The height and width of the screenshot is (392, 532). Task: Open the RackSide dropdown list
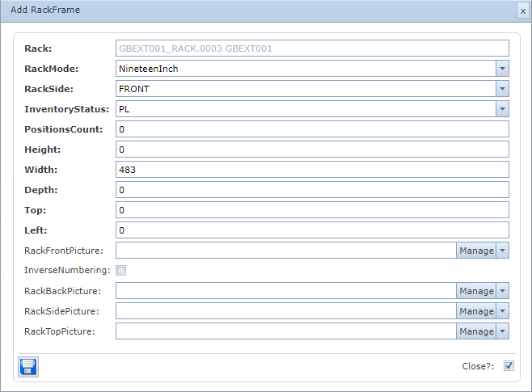(502, 89)
